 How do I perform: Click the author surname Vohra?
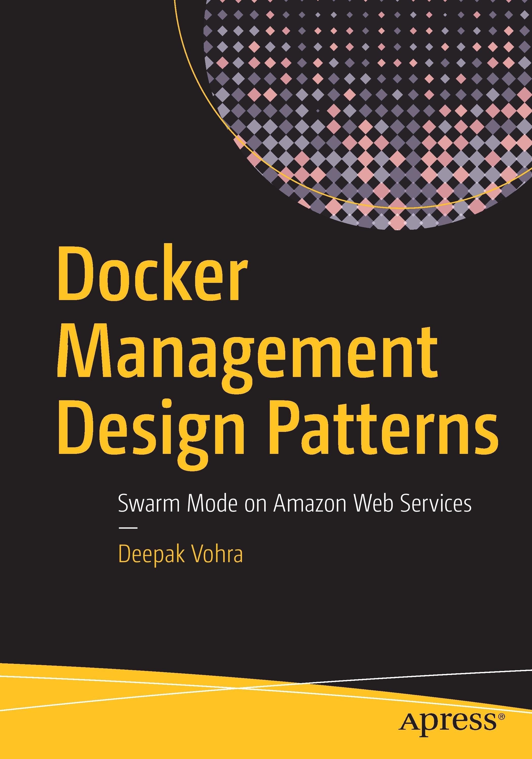click(x=217, y=554)
